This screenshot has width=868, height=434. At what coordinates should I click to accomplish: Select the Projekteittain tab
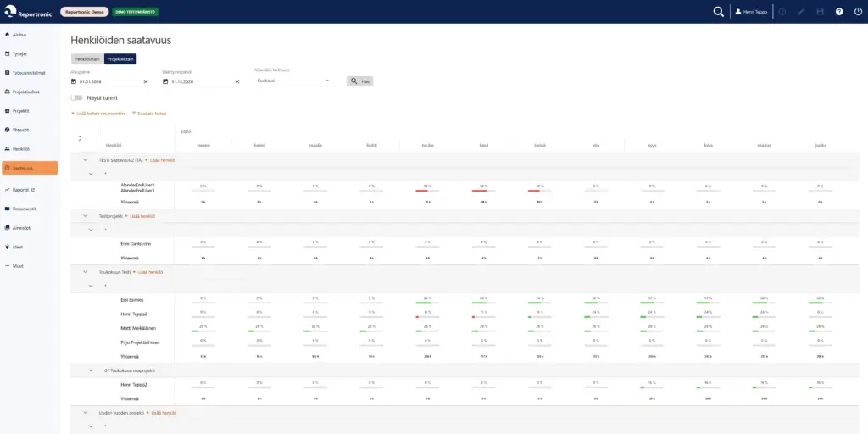(x=120, y=58)
